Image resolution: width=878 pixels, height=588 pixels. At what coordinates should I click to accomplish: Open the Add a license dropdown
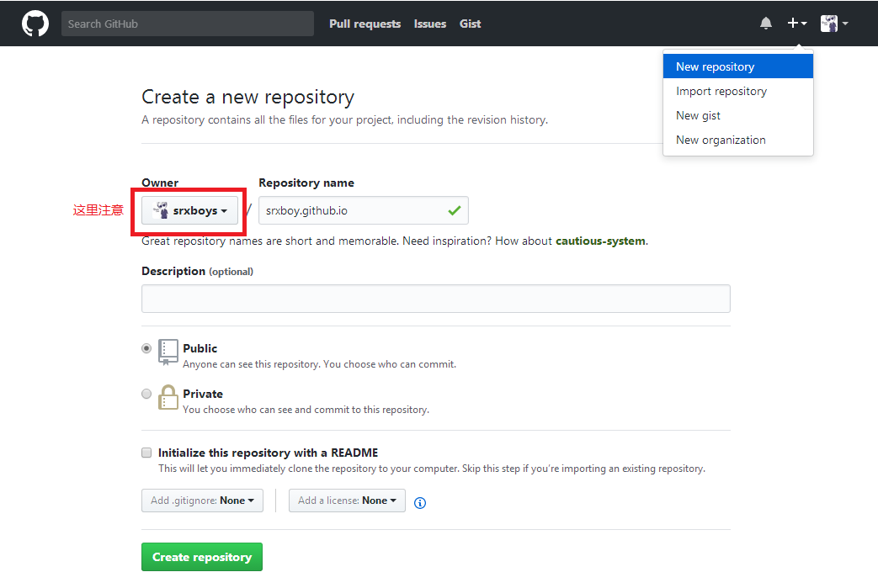[x=347, y=501]
